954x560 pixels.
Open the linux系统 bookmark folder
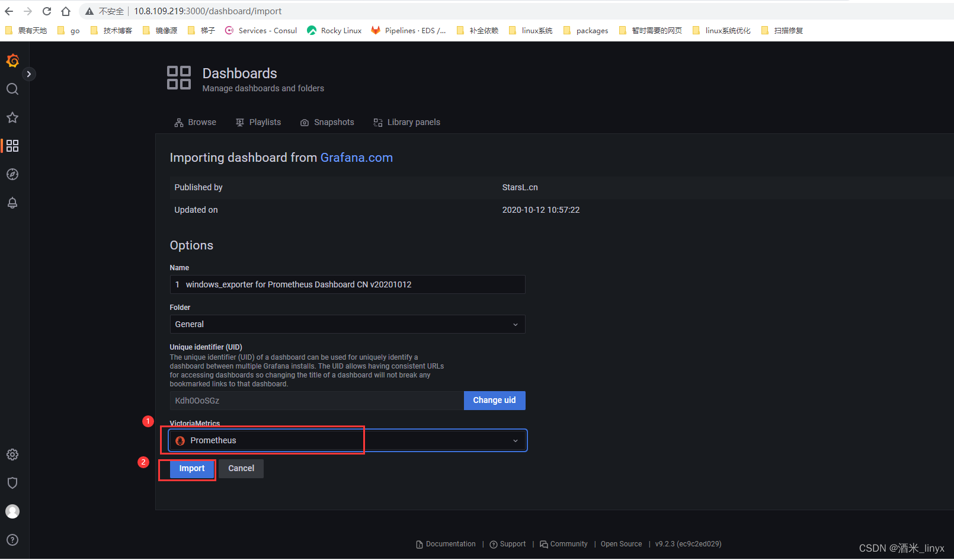coord(531,31)
